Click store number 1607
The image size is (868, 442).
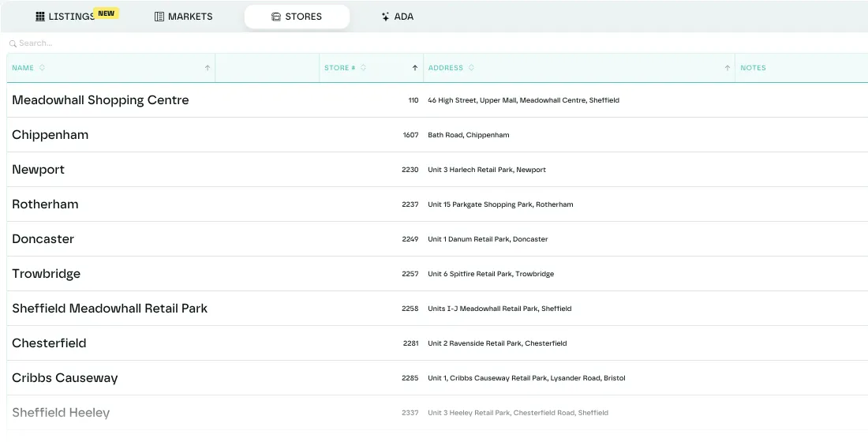click(x=411, y=135)
